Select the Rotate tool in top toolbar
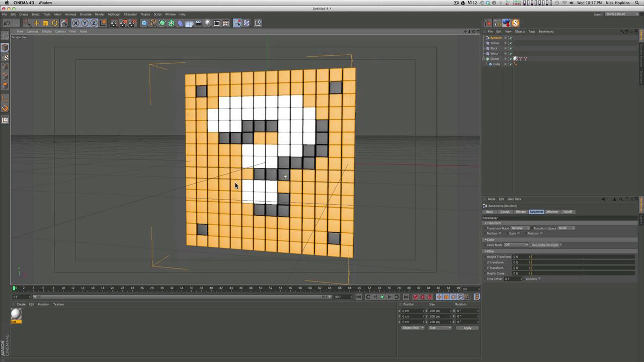 coord(54,23)
